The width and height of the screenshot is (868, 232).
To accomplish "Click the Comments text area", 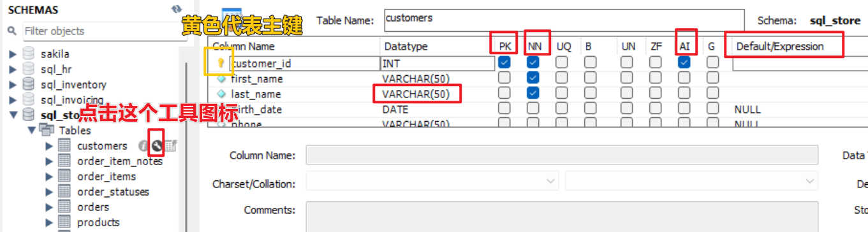I will point(562,217).
